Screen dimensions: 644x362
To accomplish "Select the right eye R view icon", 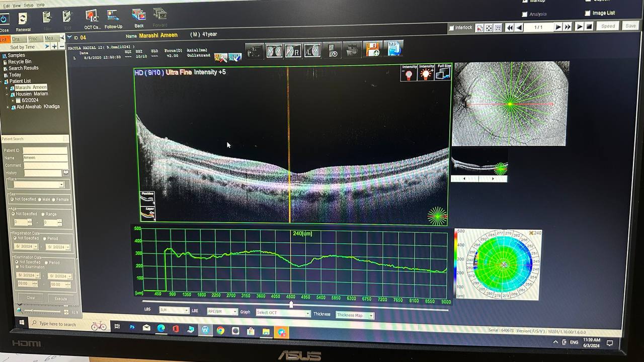I will pos(293,51).
